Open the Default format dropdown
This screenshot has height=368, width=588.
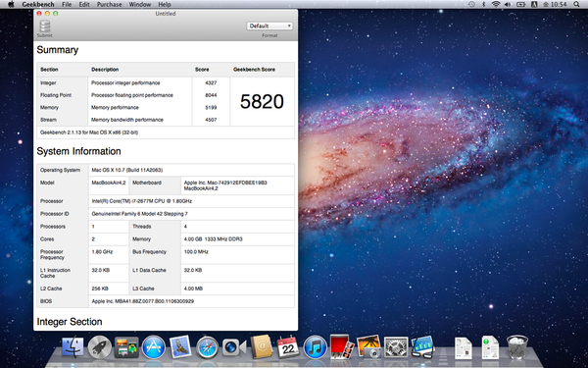(269, 26)
